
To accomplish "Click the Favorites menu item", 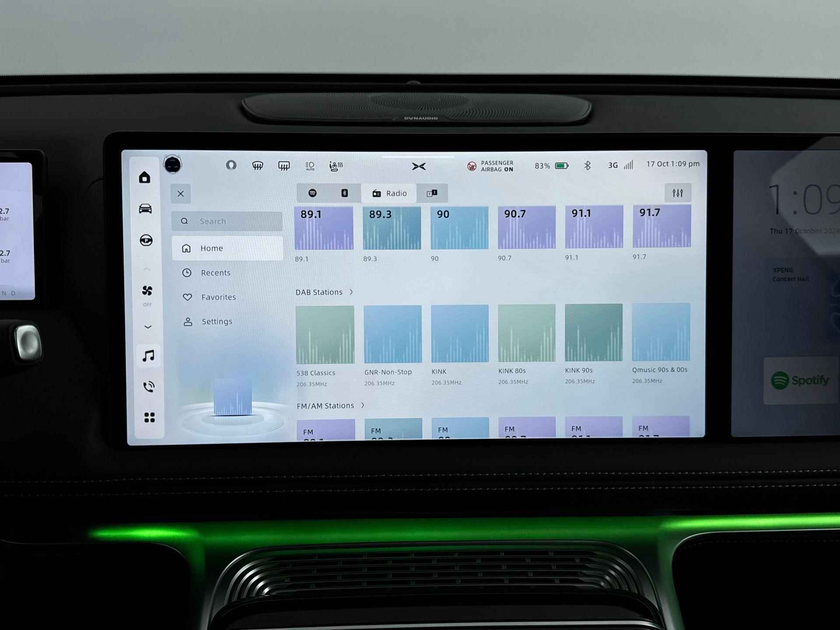I will [220, 297].
